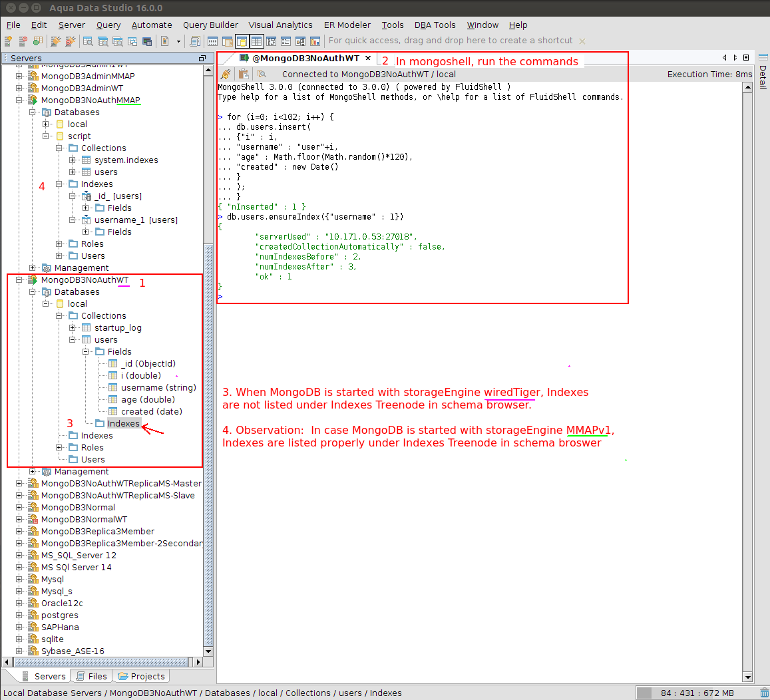Open the Server menu
This screenshot has height=700, width=770.
click(72, 25)
